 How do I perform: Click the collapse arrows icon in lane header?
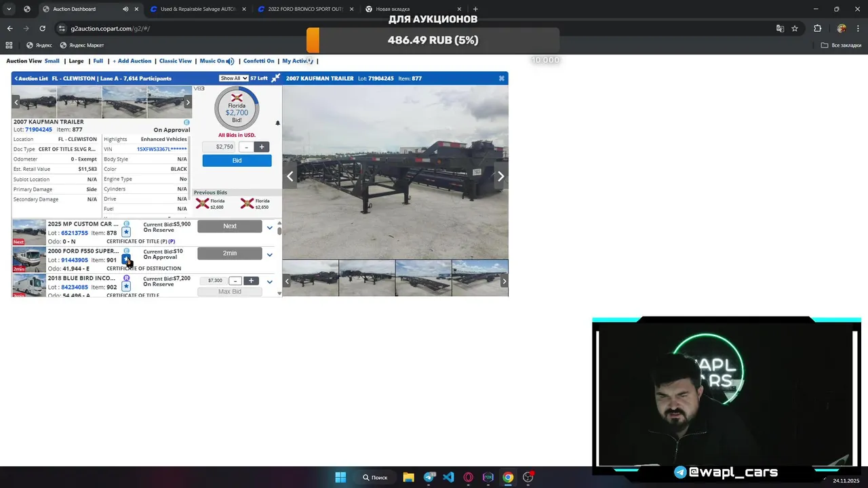click(x=275, y=79)
